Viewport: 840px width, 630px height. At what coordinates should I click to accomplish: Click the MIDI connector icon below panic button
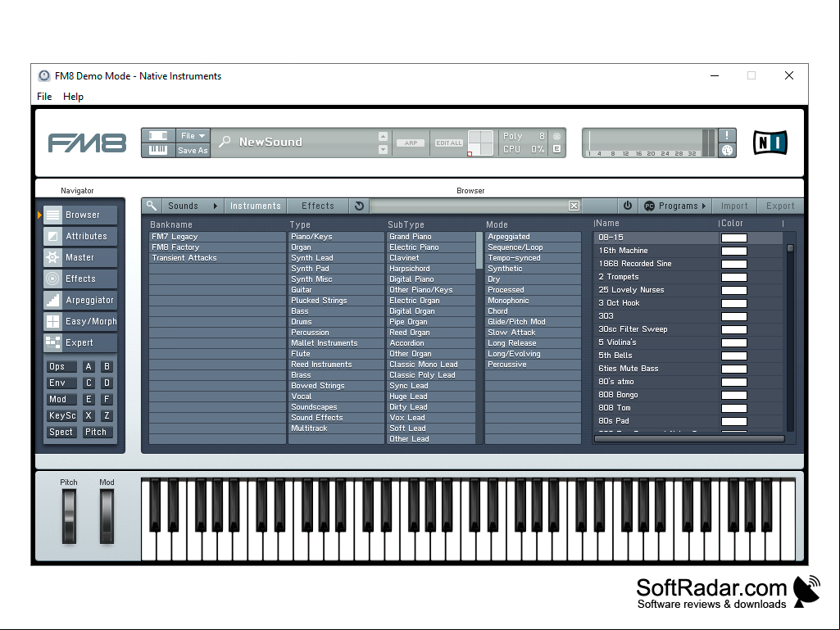(x=727, y=151)
